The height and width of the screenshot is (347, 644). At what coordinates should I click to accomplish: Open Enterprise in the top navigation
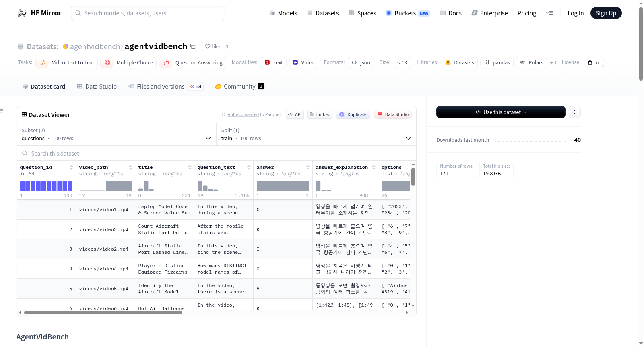point(489,13)
